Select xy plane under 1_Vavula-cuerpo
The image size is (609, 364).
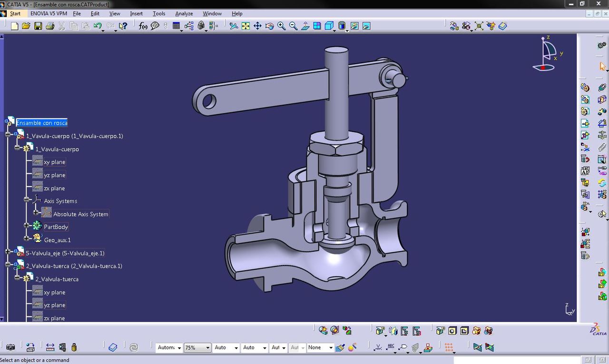point(55,162)
